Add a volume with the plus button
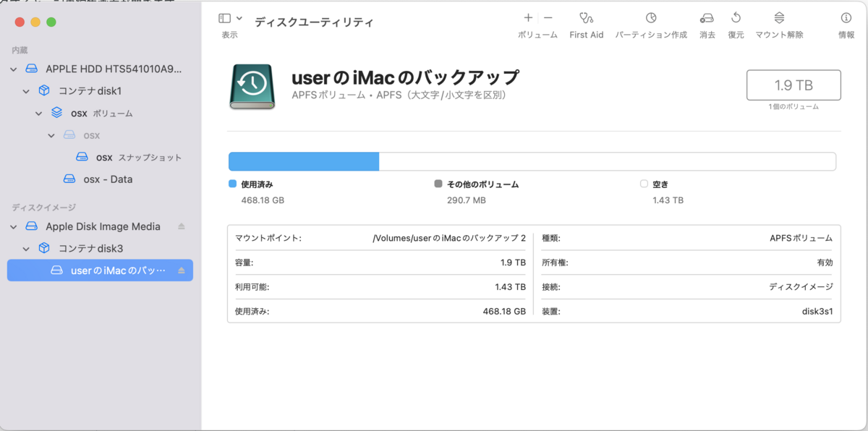868x431 pixels. [528, 18]
